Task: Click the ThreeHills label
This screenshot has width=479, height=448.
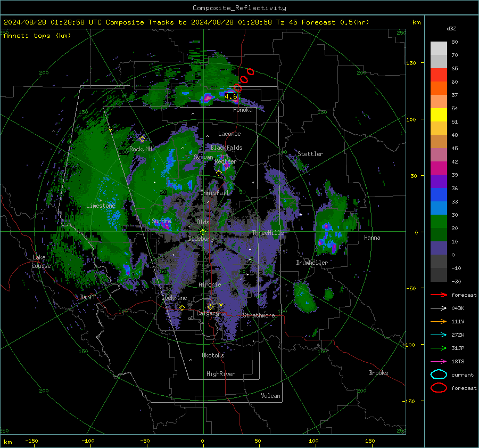Action: [268, 233]
